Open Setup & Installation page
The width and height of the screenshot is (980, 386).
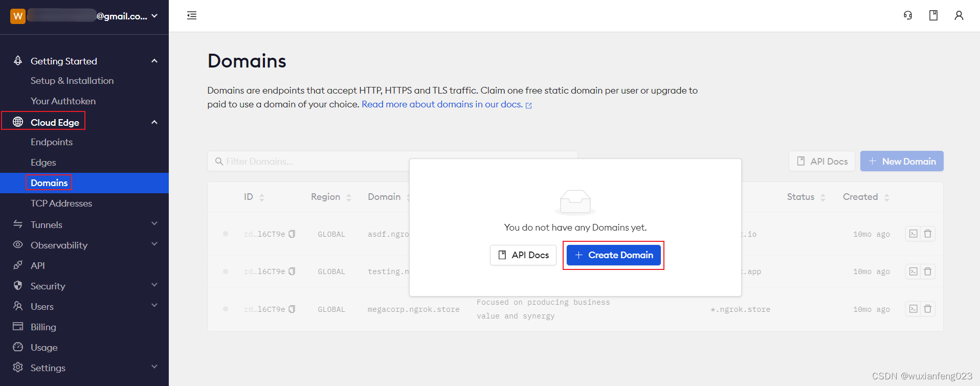[72, 81]
